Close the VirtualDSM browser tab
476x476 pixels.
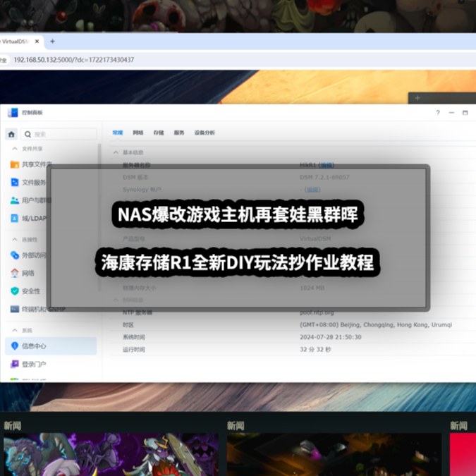37,42
